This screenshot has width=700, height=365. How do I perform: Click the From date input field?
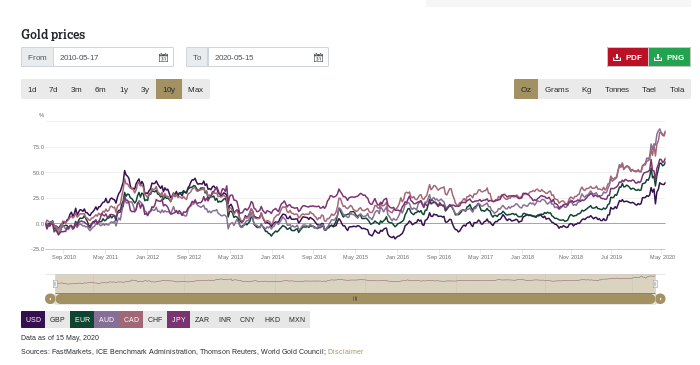[x=113, y=57]
